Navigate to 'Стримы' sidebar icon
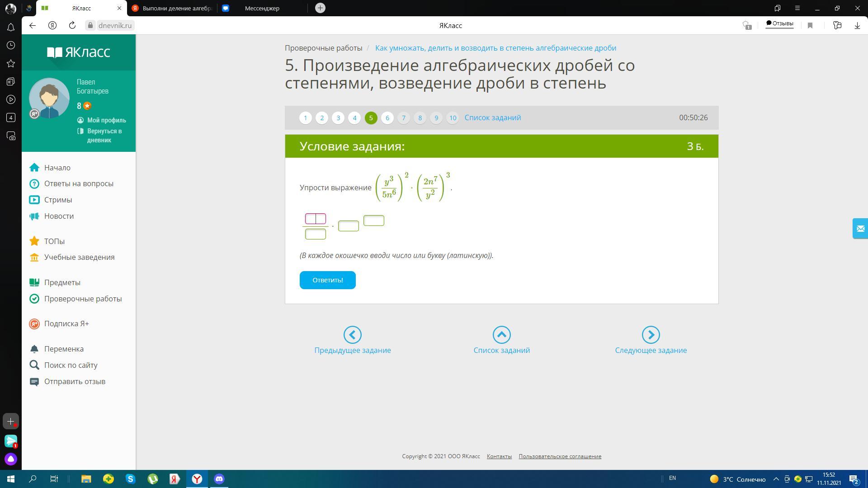 pos(34,200)
